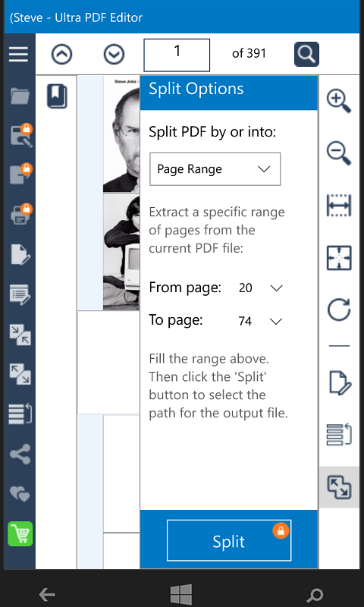This screenshot has width=364, height=607.
Task: Select the fit-to-width icon
Action: tap(339, 206)
